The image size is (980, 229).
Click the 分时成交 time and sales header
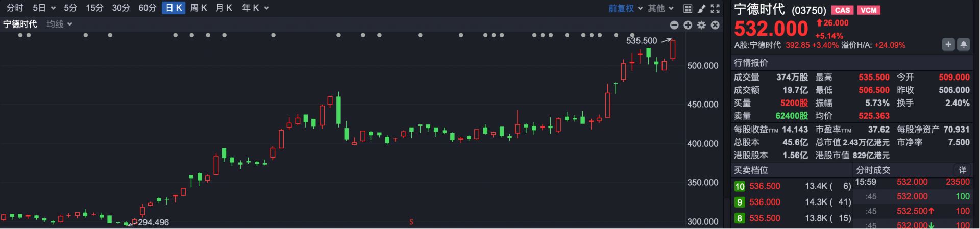click(x=873, y=170)
